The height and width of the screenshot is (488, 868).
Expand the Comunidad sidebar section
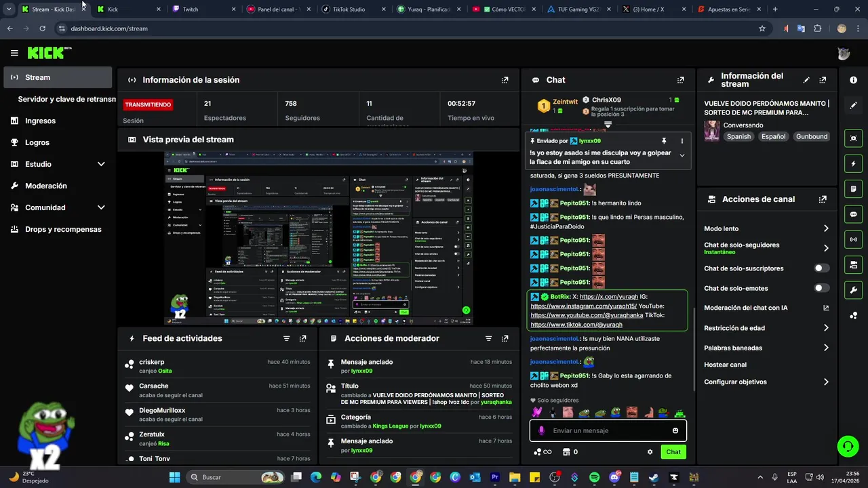pyautogui.click(x=101, y=207)
